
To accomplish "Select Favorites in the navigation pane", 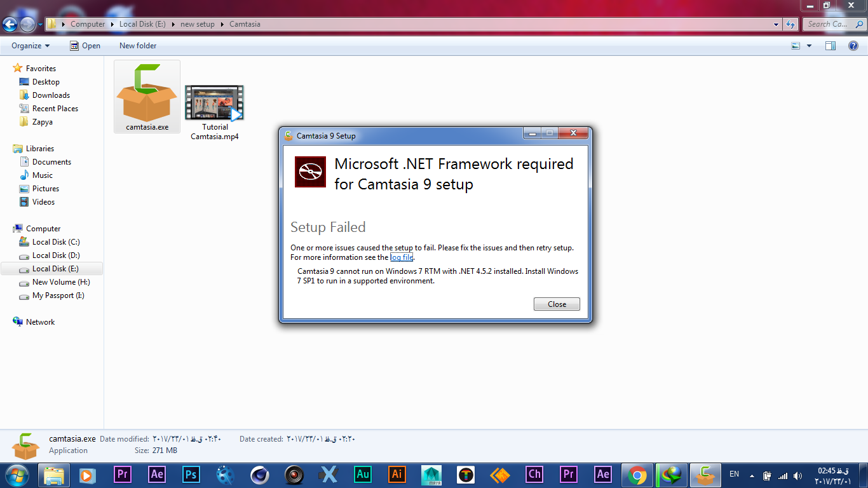I will (41, 69).
